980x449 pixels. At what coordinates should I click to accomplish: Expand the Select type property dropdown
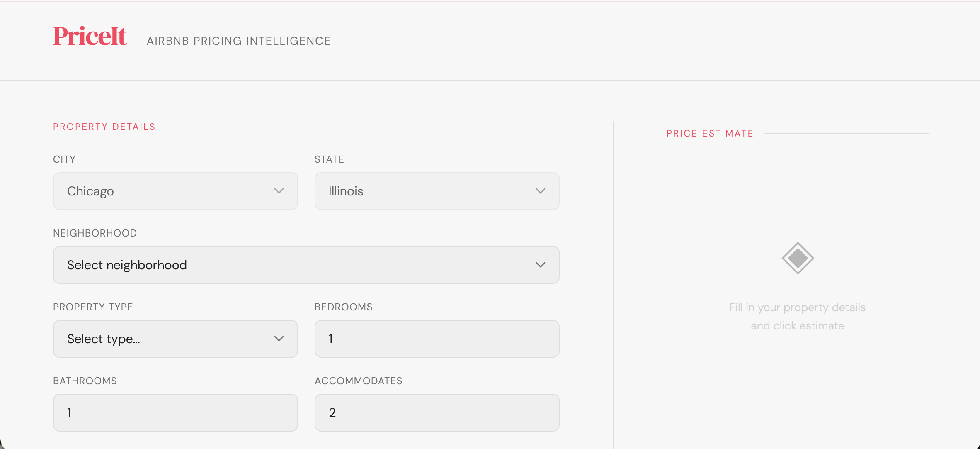pyautogui.click(x=175, y=339)
